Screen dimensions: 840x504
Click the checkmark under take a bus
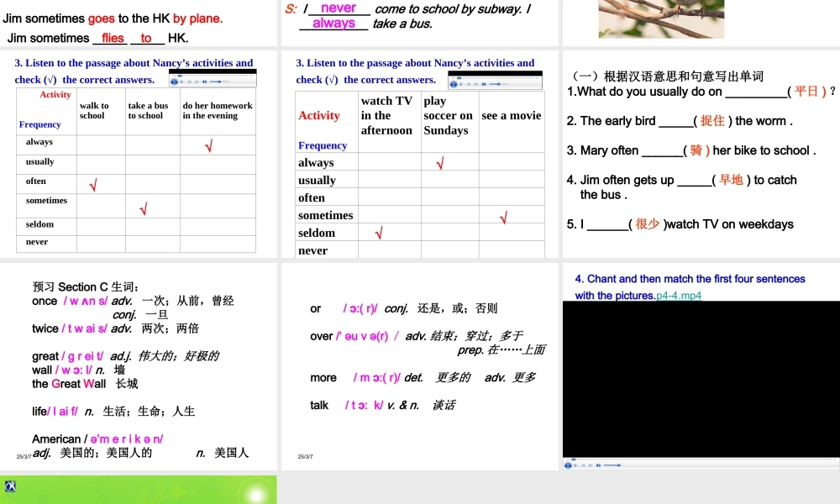click(x=144, y=209)
